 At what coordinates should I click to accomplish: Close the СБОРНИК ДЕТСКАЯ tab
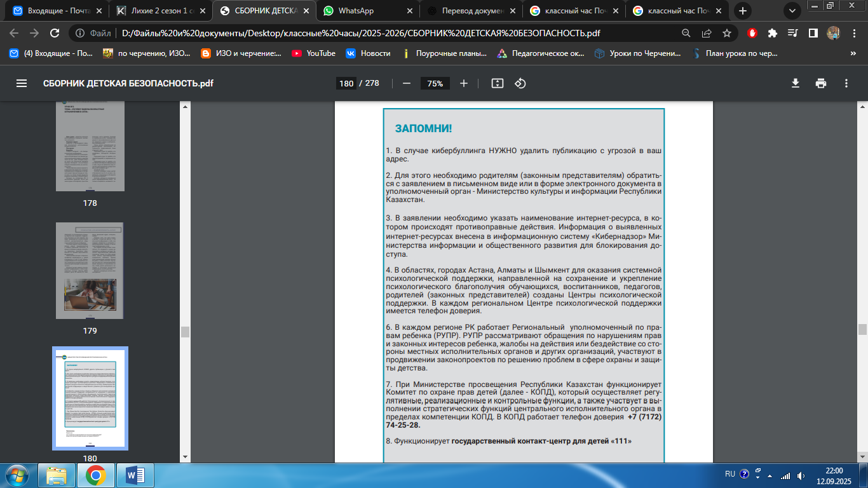pyautogui.click(x=305, y=11)
